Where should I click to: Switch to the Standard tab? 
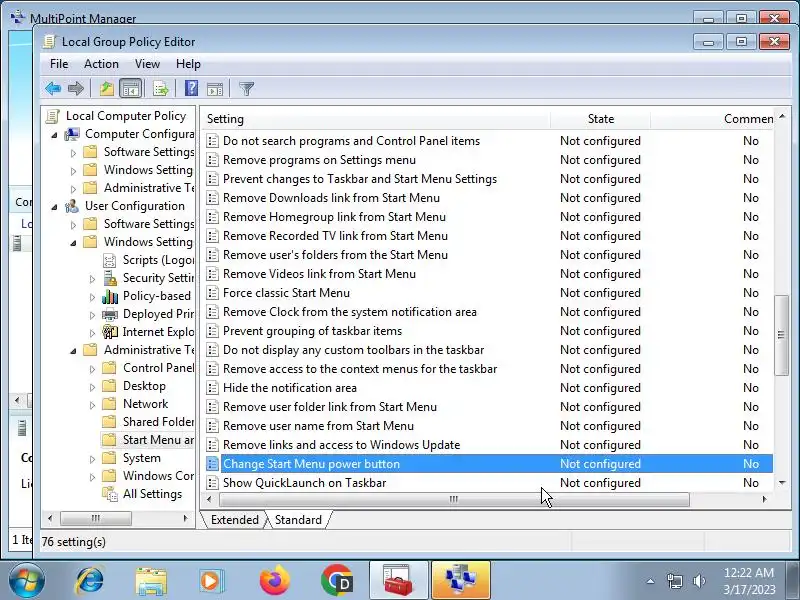[298, 520]
